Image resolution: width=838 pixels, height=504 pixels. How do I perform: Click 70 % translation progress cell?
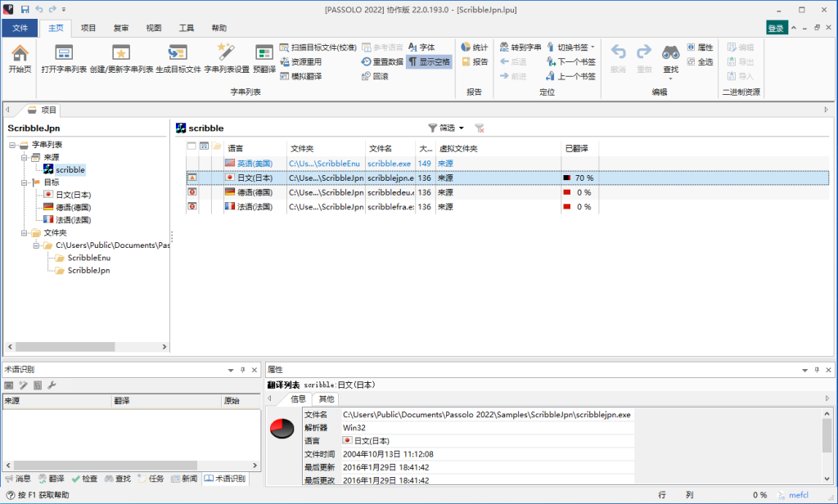(x=579, y=178)
